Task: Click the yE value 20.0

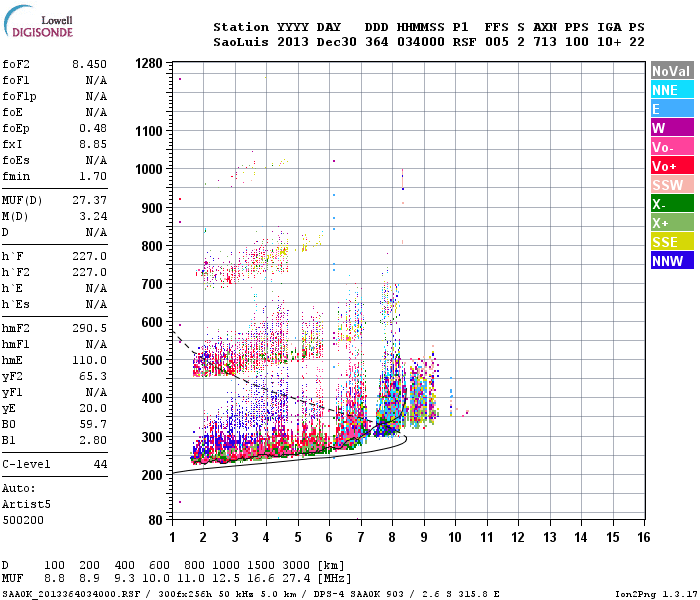Action: pyautogui.click(x=93, y=408)
